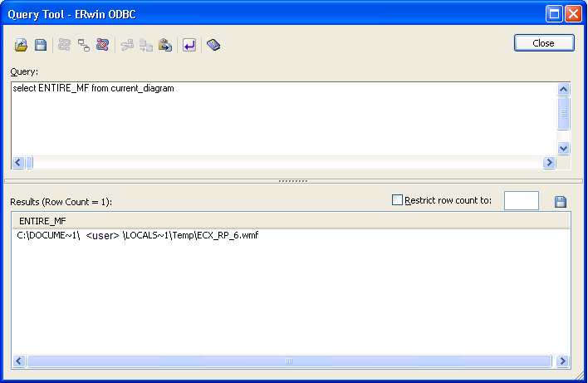Viewport: 588px width, 383px height.
Task: Click query box scroll left arrow
Action: pyautogui.click(x=18, y=163)
